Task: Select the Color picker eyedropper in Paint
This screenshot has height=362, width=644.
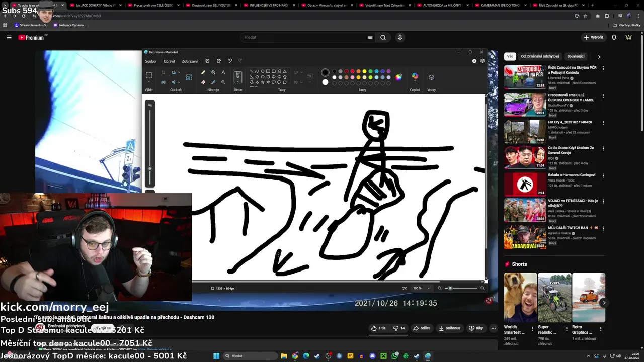Action: click(x=213, y=82)
